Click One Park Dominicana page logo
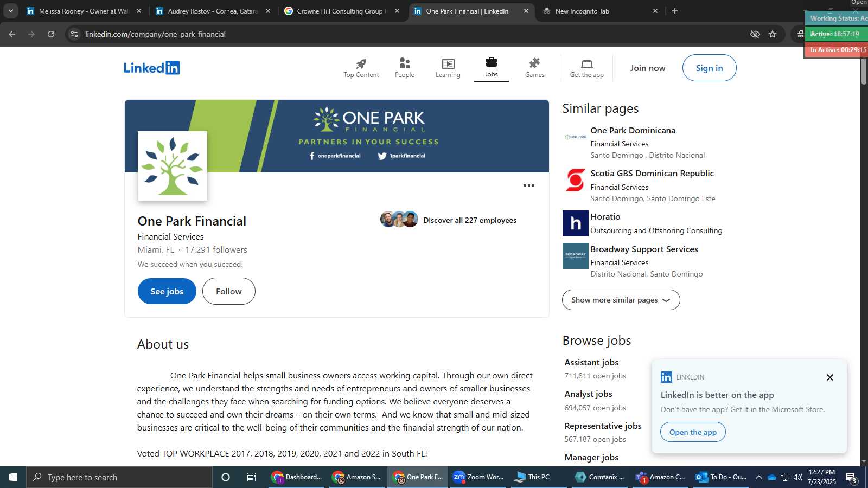868x488 pixels. coord(575,137)
